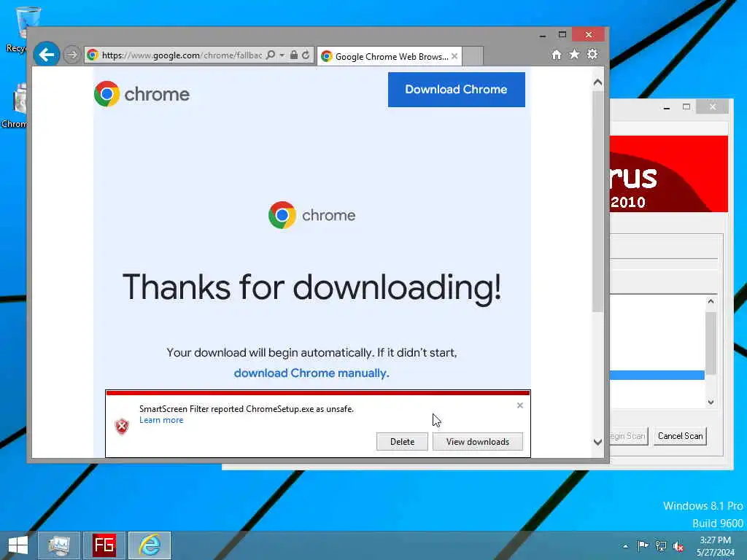Image resolution: width=747 pixels, height=560 pixels.
Task: Close the Google Chrome Web Browser tab
Action: (x=454, y=56)
